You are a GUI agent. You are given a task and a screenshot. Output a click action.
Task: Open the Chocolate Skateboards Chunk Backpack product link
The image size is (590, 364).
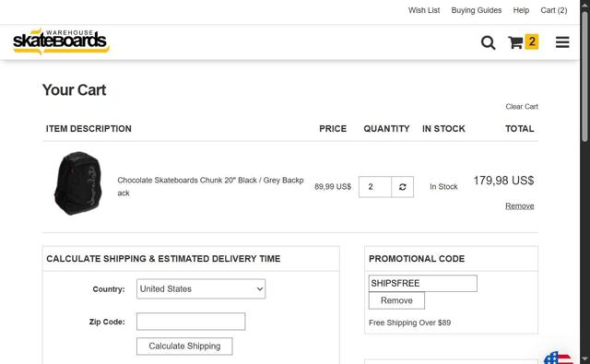coord(210,186)
